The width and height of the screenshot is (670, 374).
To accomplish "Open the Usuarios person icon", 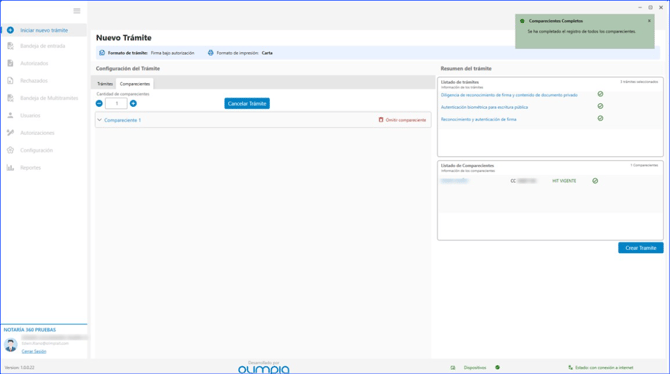I will coord(10,115).
